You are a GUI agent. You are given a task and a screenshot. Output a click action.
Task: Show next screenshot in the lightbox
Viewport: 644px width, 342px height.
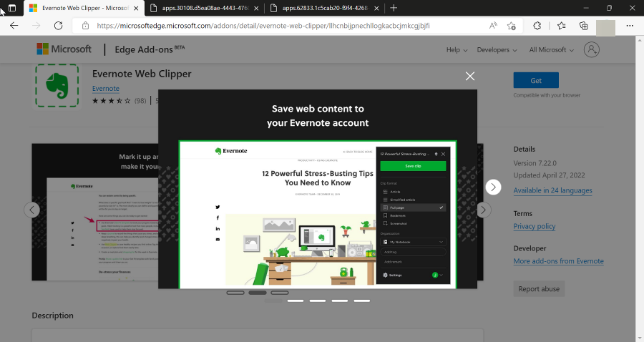[x=493, y=187]
